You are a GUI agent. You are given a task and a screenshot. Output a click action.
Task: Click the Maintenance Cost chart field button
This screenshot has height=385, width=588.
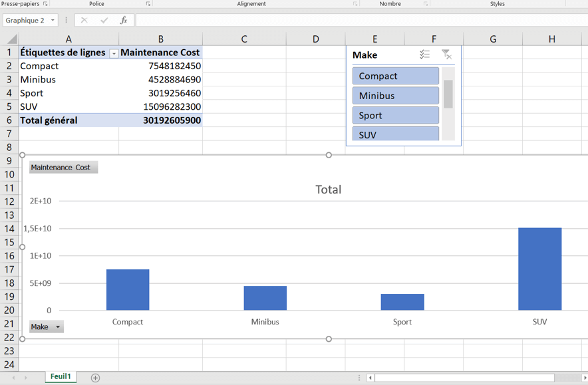pos(63,167)
